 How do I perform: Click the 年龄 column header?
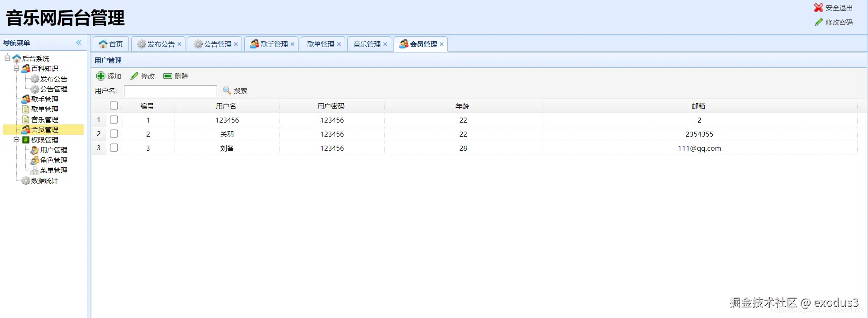click(463, 106)
